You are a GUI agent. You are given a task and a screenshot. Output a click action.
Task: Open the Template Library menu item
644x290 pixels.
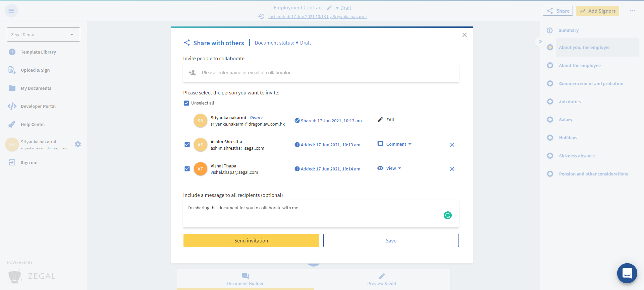coord(38,52)
